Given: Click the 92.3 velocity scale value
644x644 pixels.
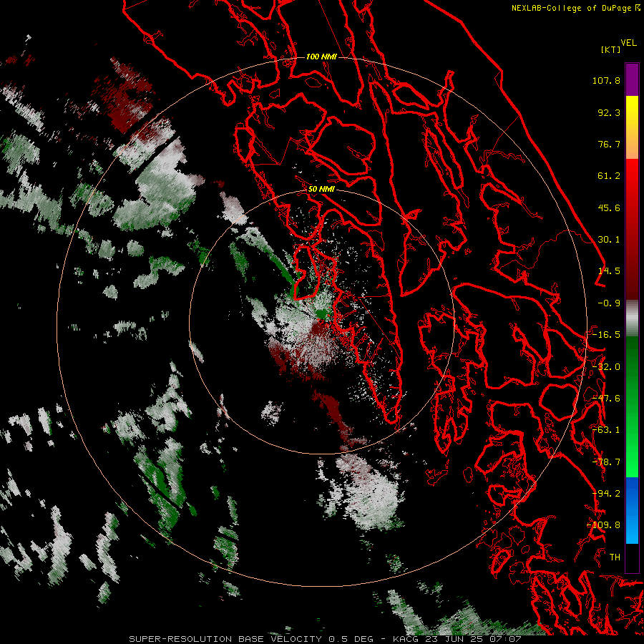Looking at the screenshot, I should [x=609, y=112].
